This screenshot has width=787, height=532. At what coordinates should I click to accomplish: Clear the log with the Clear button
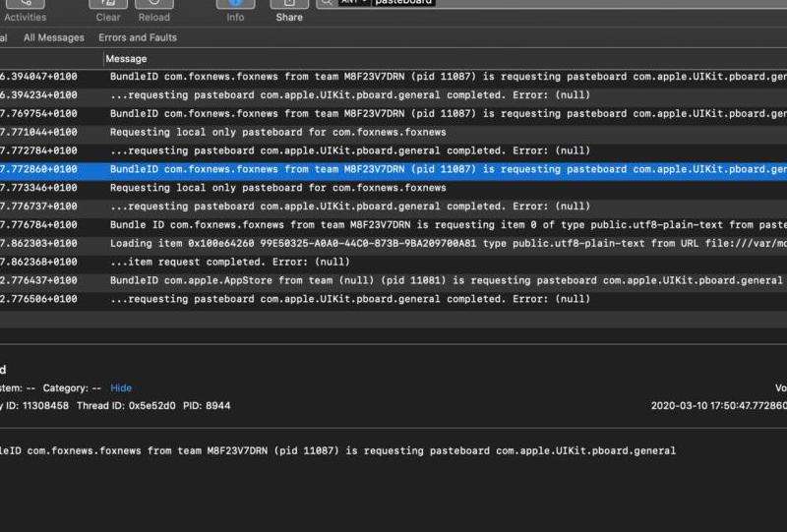click(x=108, y=10)
